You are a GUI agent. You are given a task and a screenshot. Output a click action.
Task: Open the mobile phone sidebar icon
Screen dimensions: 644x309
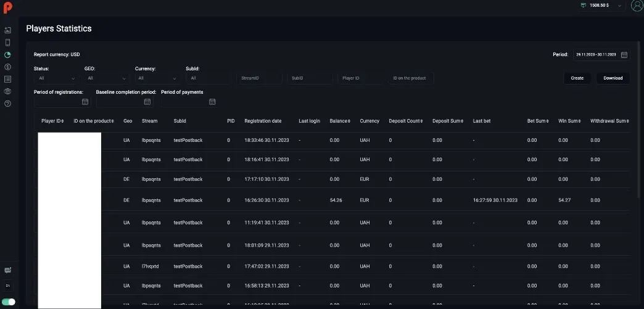[x=8, y=43]
